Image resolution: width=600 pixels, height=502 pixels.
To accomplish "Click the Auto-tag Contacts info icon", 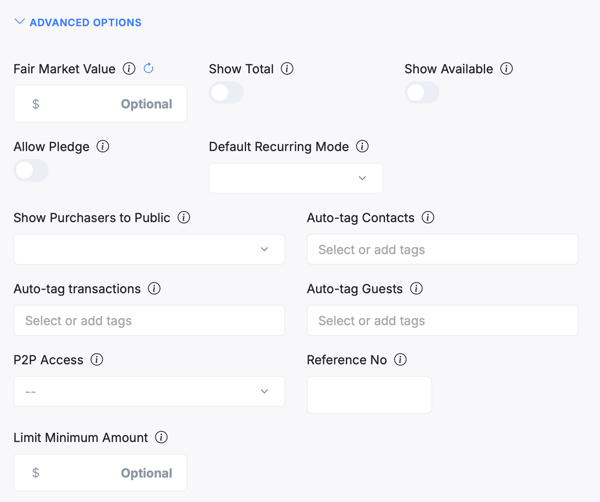I will 428,218.
